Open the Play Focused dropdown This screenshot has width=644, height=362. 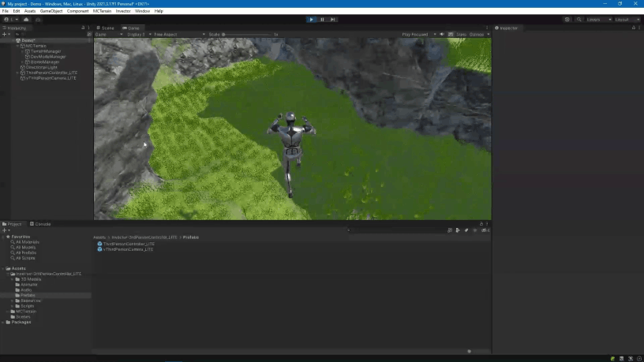417,35
